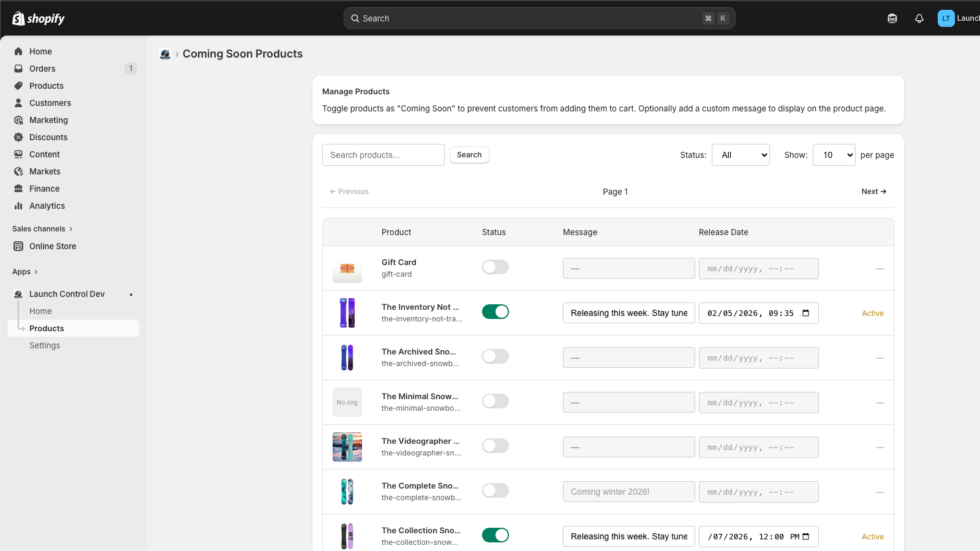Click the Search products button
980x551 pixels.
[469, 155]
